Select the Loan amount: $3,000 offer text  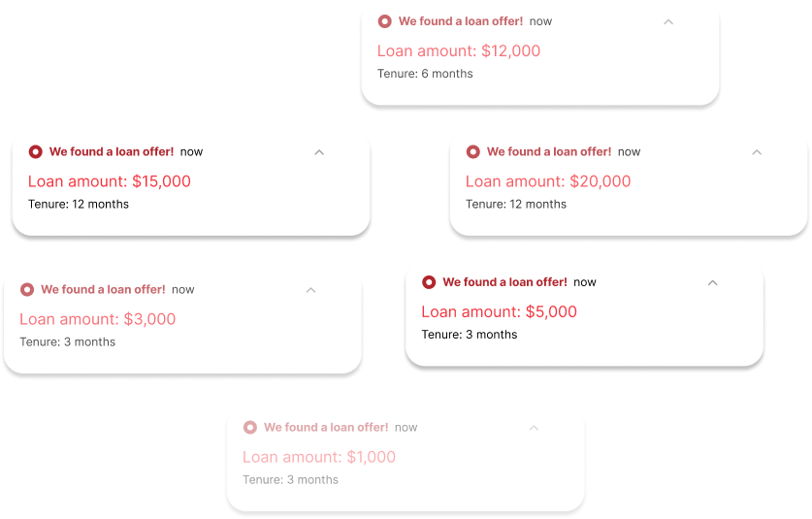[x=98, y=319]
